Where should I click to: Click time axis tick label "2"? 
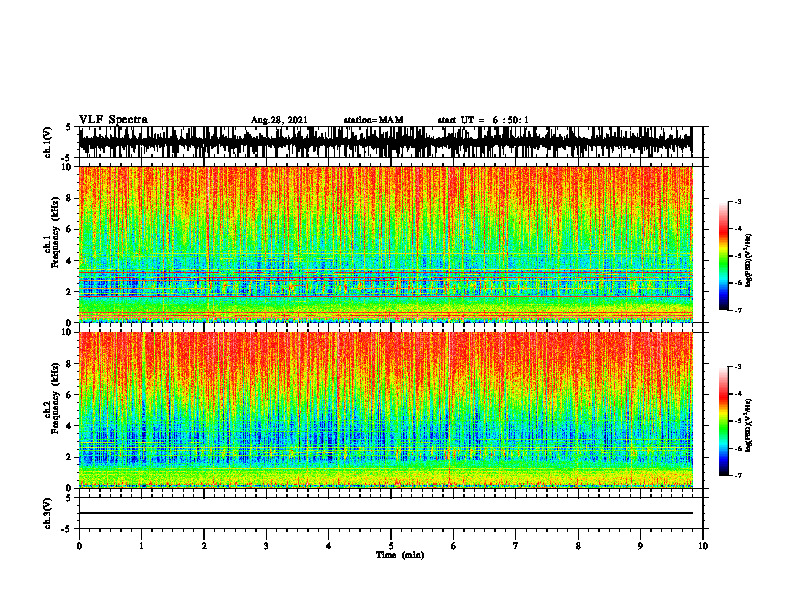[204, 546]
